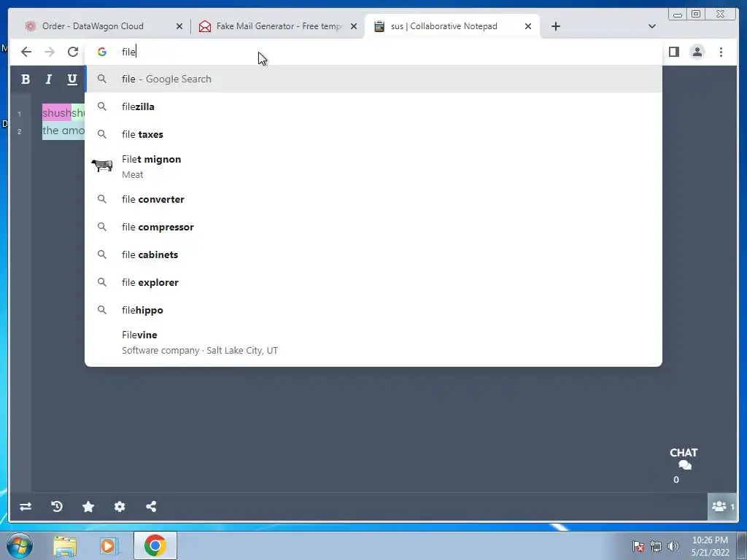Show connected users list icon
Image resolution: width=747 pixels, height=560 pixels.
click(722, 507)
